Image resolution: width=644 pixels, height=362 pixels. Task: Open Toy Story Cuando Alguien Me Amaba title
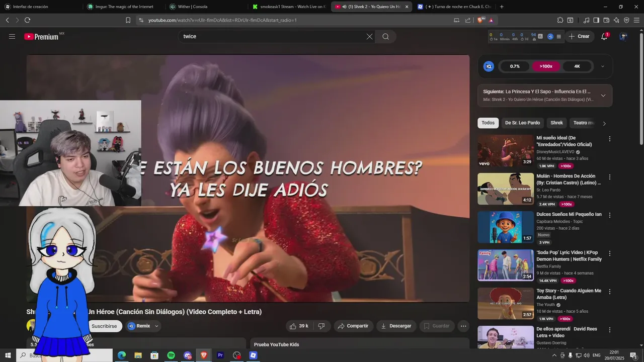tap(569, 294)
